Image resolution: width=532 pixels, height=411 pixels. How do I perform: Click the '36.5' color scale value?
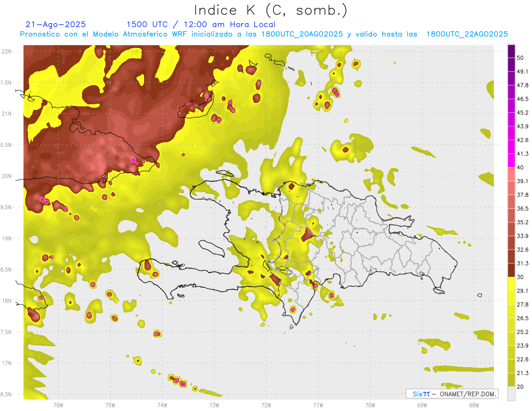click(523, 208)
